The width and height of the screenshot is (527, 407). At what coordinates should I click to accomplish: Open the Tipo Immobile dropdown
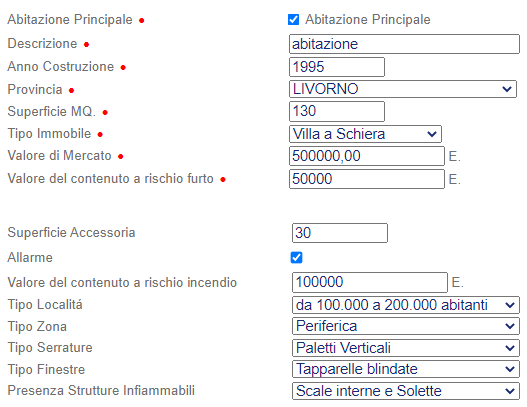[365, 134]
